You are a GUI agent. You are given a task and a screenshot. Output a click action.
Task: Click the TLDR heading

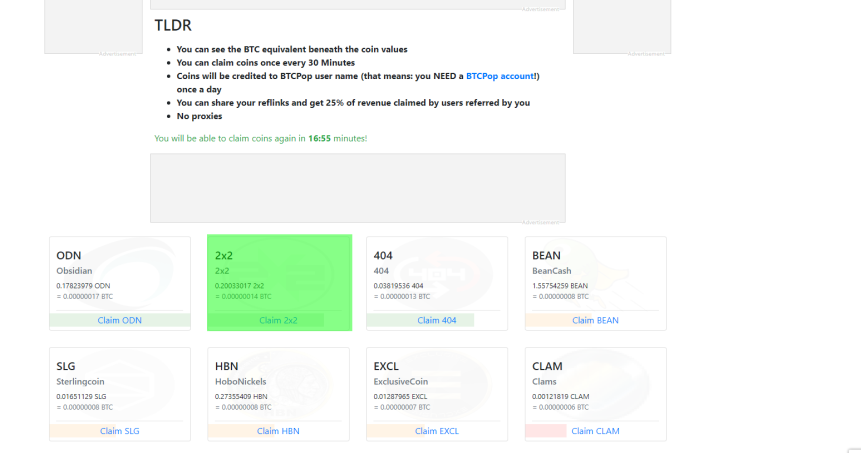click(173, 25)
